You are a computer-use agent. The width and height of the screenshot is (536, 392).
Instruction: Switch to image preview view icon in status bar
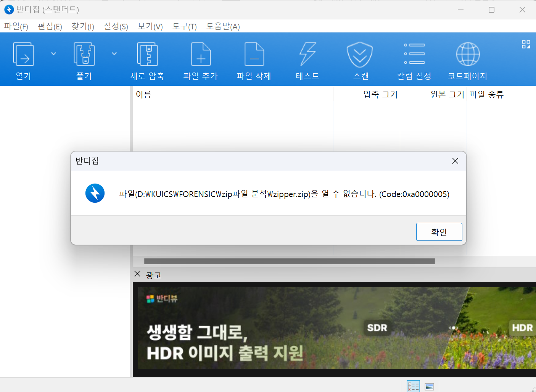click(x=429, y=386)
